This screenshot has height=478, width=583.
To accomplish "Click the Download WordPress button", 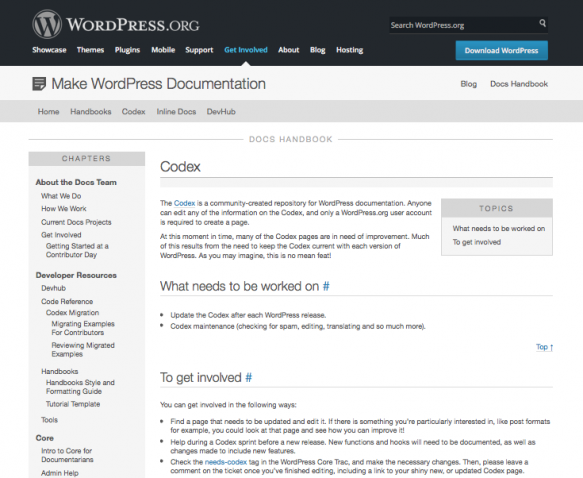I will click(502, 51).
